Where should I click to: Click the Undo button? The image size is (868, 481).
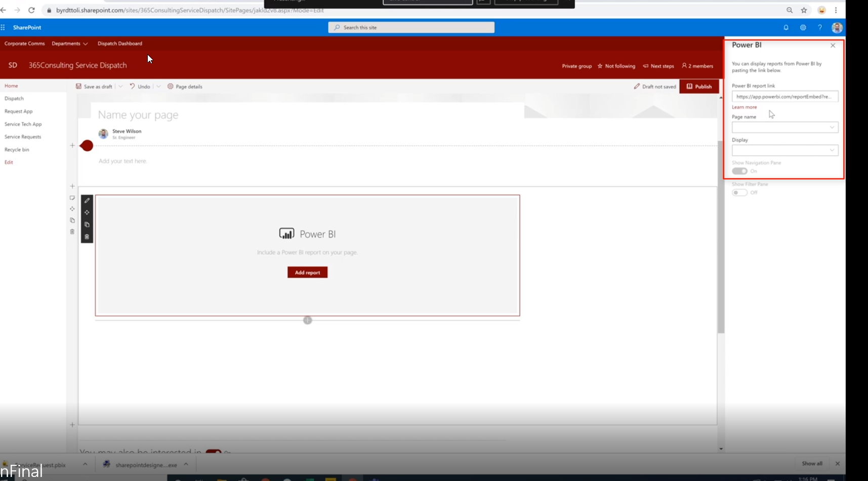click(140, 86)
